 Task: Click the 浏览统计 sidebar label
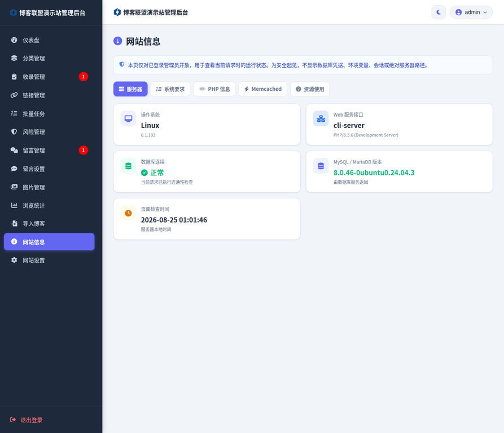pyautogui.click(x=34, y=205)
